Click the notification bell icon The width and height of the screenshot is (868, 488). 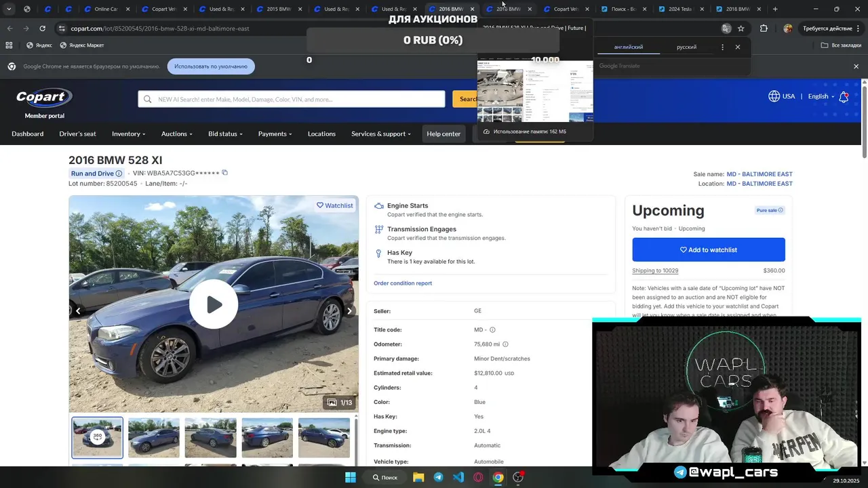click(844, 97)
